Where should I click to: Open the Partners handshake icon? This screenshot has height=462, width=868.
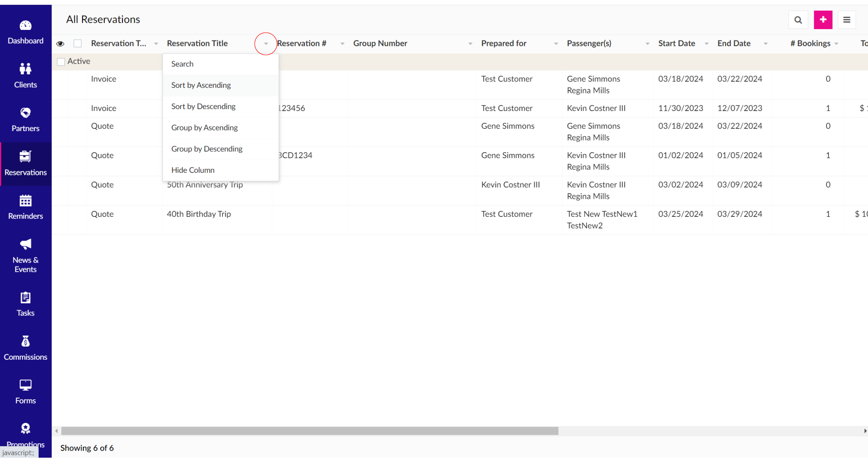(x=26, y=113)
